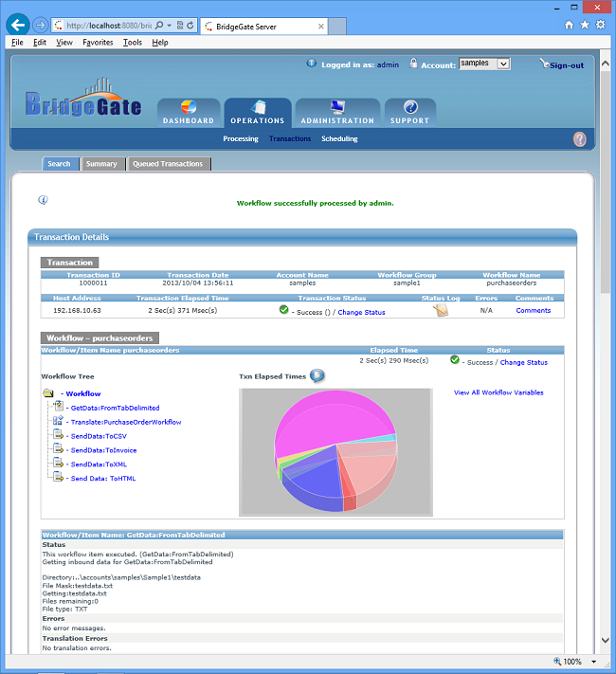Click the Status Log scroll icon
The height and width of the screenshot is (674, 616).
[x=441, y=310]
